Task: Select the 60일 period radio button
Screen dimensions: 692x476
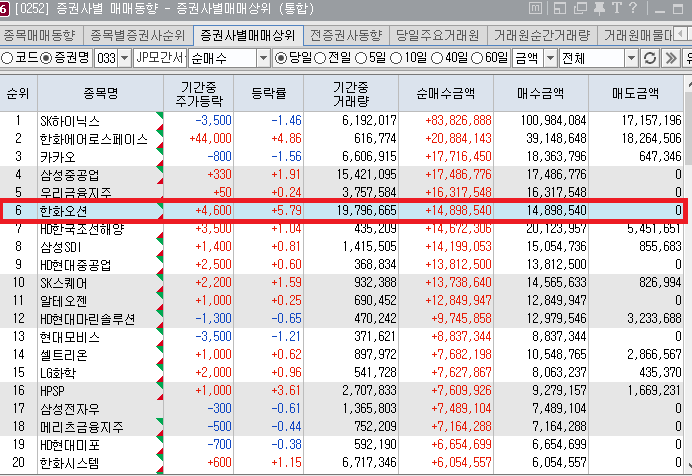Action: click(x=478, y=58)
